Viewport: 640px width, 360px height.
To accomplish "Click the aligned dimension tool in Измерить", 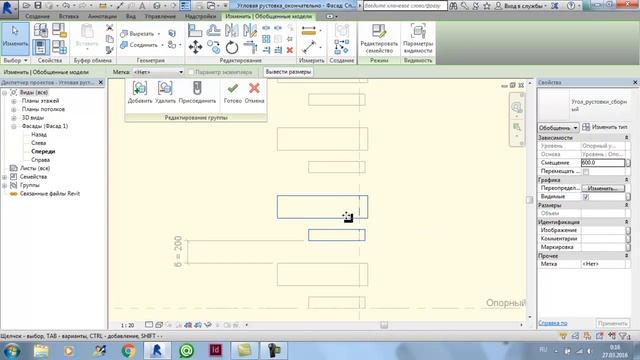I will coord(309,31).
